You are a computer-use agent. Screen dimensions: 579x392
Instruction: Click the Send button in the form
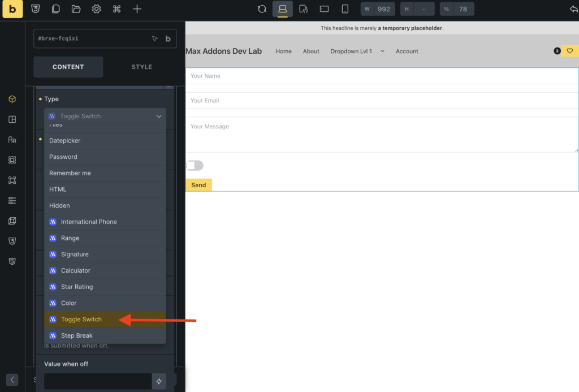[x=198, y=185]
